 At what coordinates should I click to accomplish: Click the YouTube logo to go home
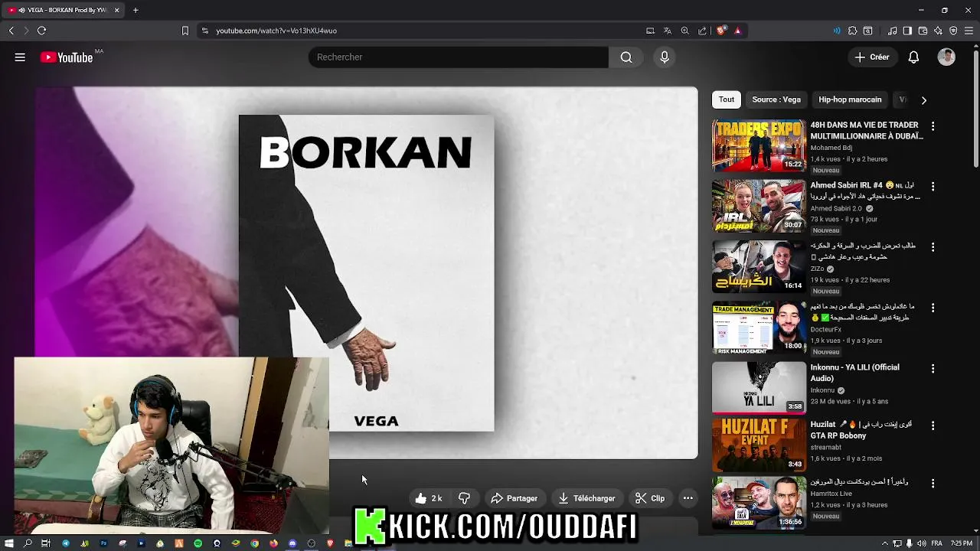coord(67,57)
